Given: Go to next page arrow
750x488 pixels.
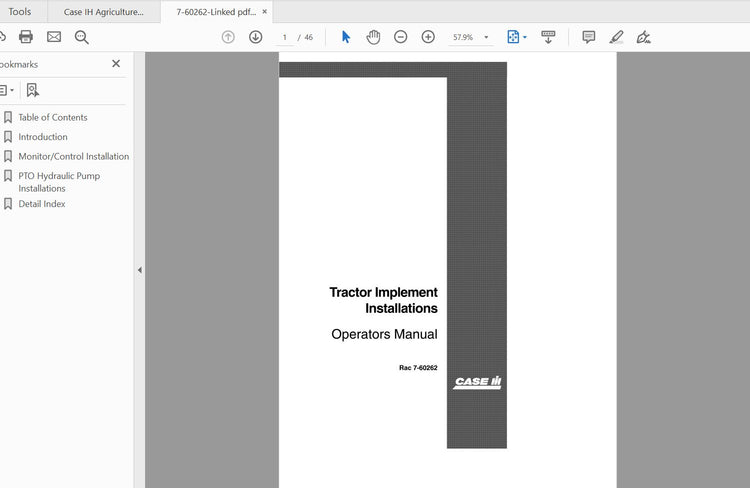Looking at the screenshot, I should pyautogui.click(x=255, y=37).
